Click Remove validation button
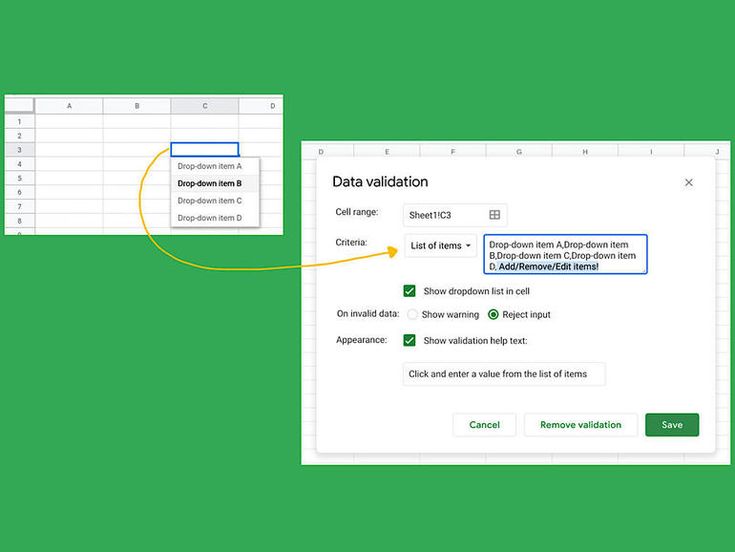The height and width of the screenshot is (552, 735). coord(580,425)
